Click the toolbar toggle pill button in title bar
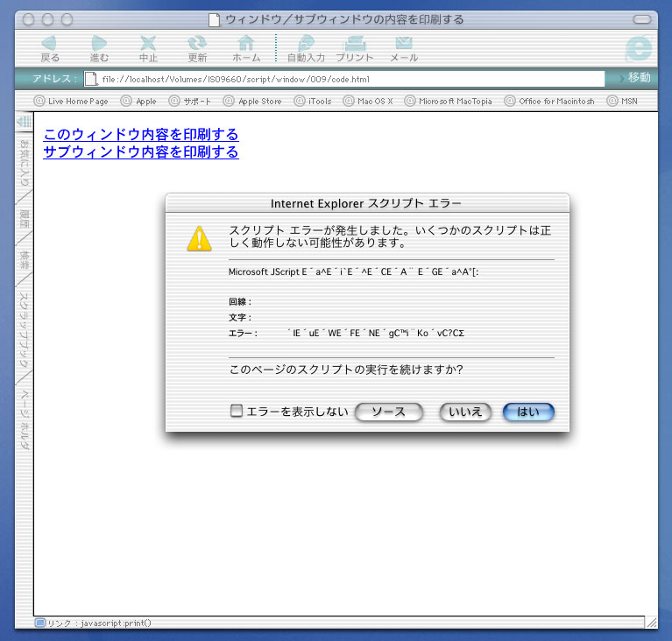The image size is (672, 641). (642, 20)
